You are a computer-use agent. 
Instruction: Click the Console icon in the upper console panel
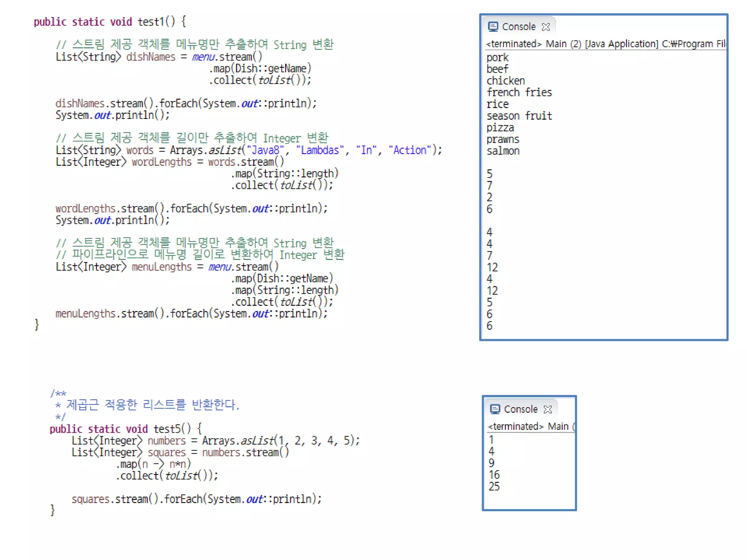click(493, 27)
